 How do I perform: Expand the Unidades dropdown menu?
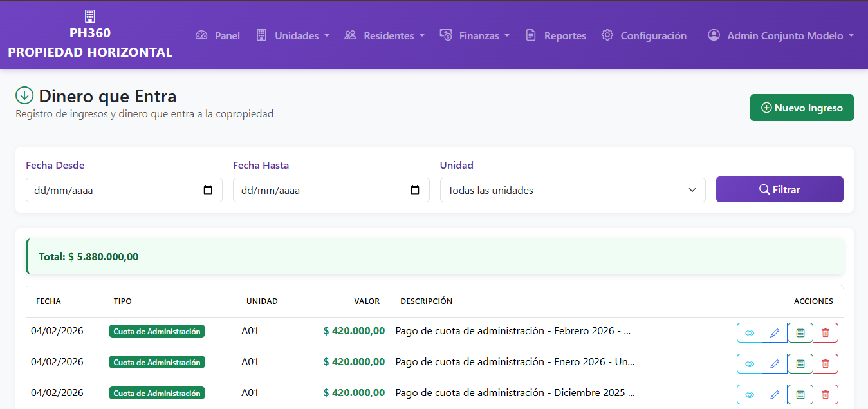tap(293, 35)
